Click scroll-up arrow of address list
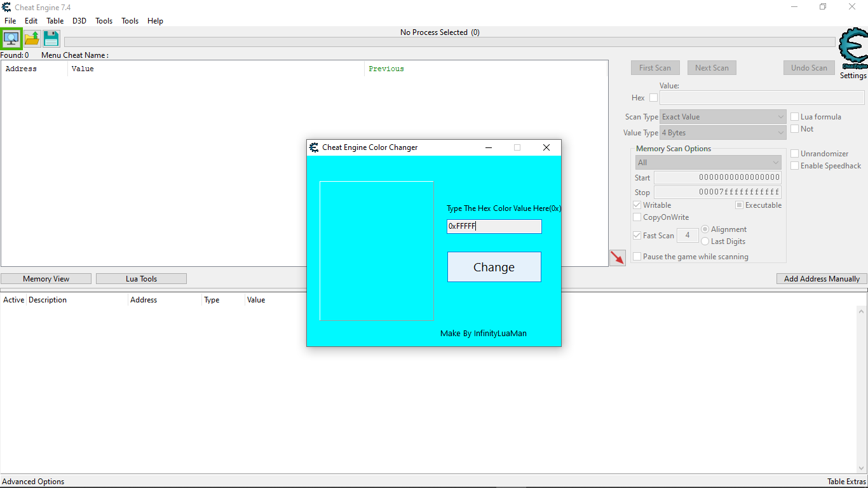Viewport: 868px width, 488px height. click(862, 311)
